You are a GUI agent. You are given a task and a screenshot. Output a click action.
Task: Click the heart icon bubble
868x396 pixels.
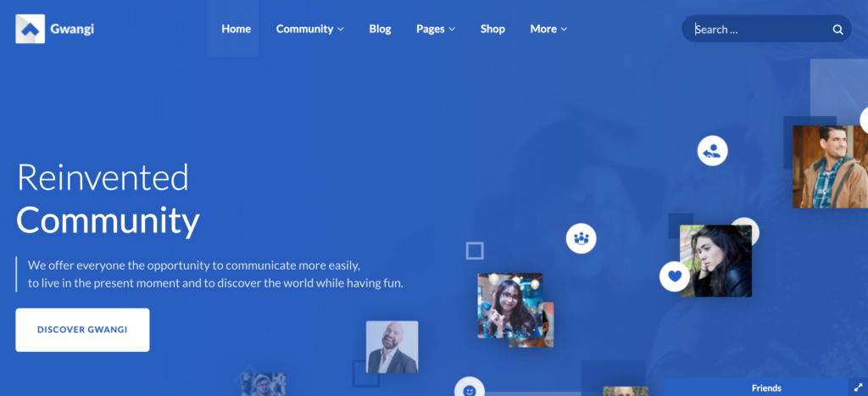674,276
